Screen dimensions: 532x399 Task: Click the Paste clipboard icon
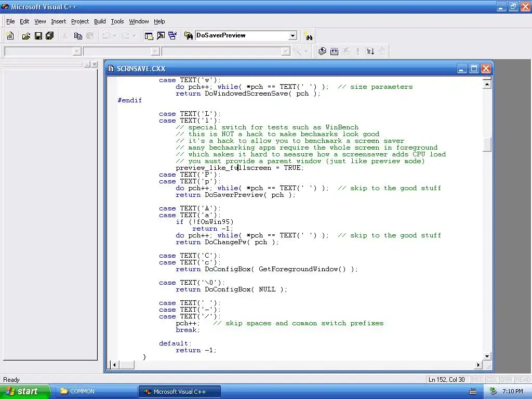coord(90,36)
